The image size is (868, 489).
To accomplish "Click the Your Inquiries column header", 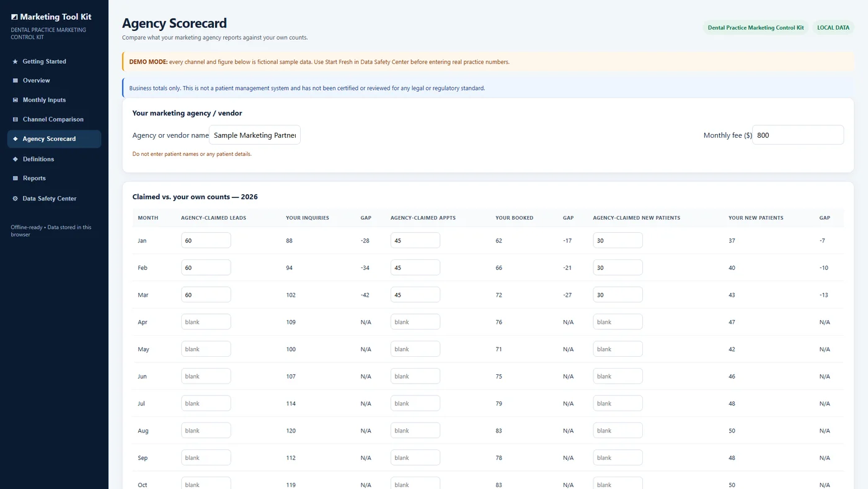I will [308, 218].
